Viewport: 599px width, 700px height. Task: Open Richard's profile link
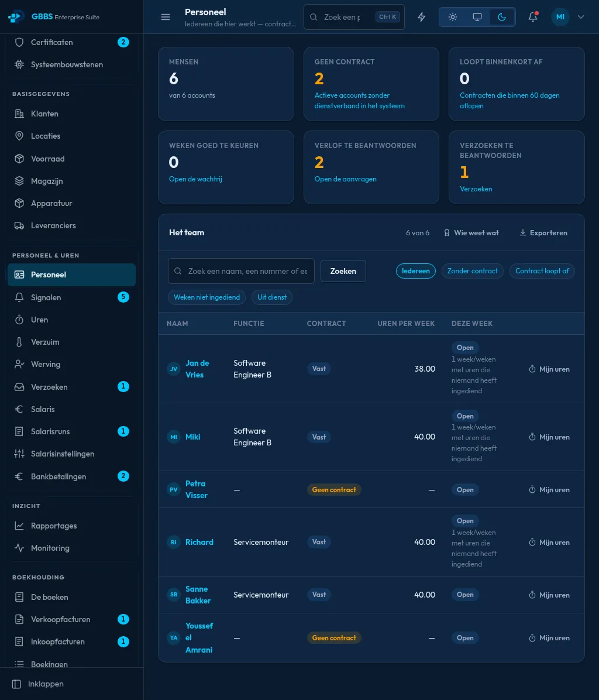199,543
